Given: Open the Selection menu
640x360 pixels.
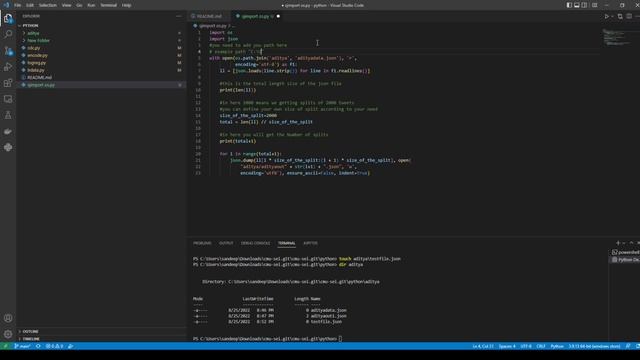Looking at the screenshot, I should pos(48,5).
